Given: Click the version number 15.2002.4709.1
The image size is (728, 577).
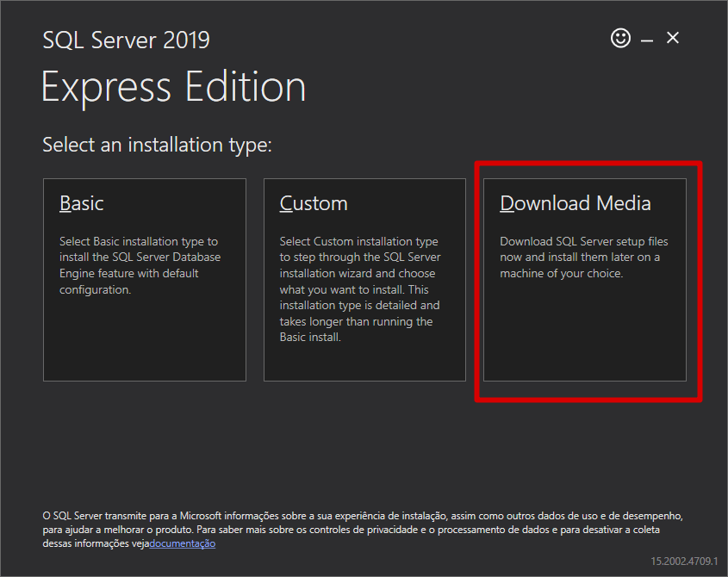Looking at the screenshot, I should [x=684, y=561].
